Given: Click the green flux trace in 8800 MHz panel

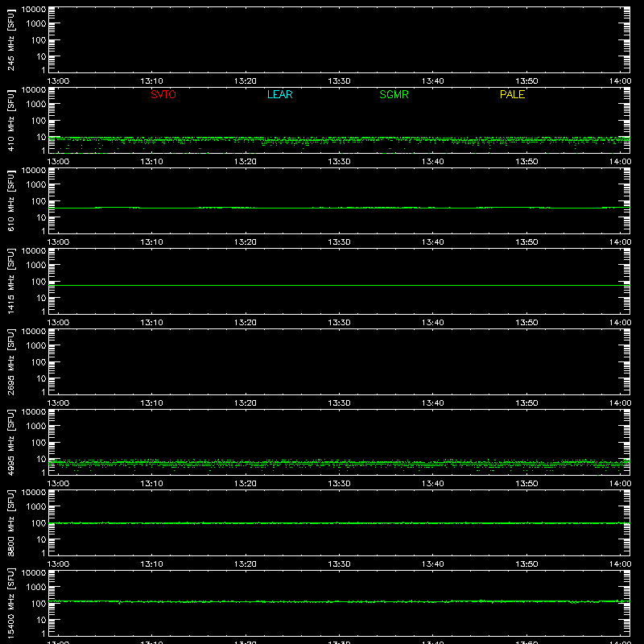Looking at the screenshot, I should click(x=339, y=523).
